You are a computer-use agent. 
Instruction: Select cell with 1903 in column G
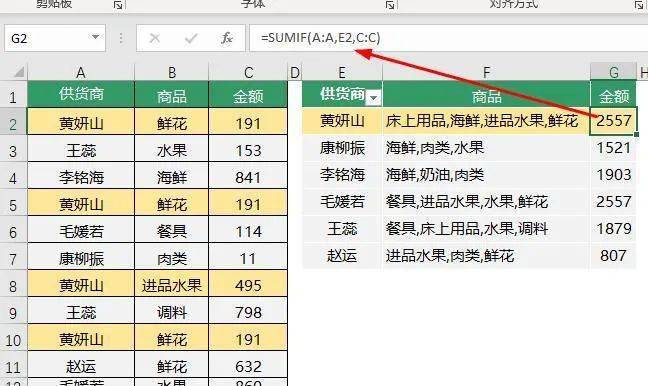click(614, 175)
